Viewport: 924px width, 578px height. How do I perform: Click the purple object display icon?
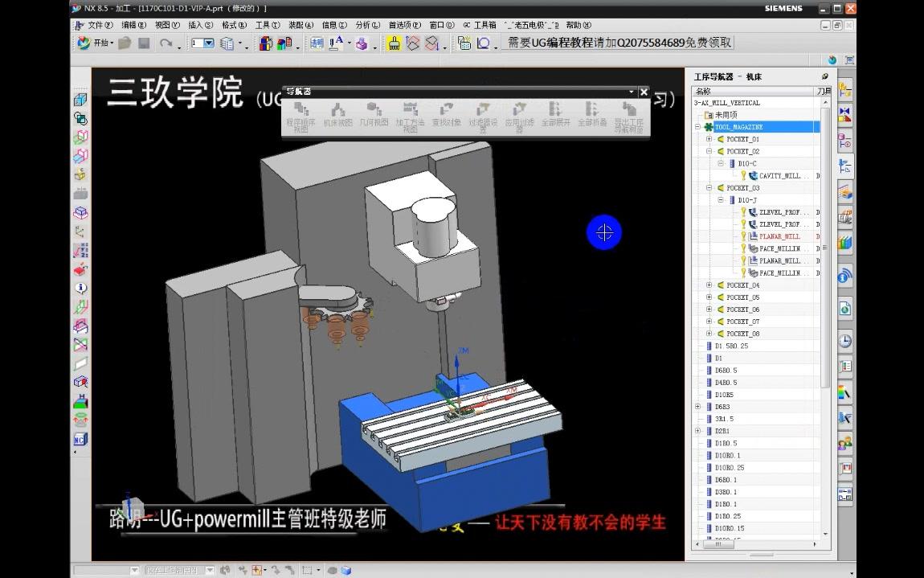(362, 43)
